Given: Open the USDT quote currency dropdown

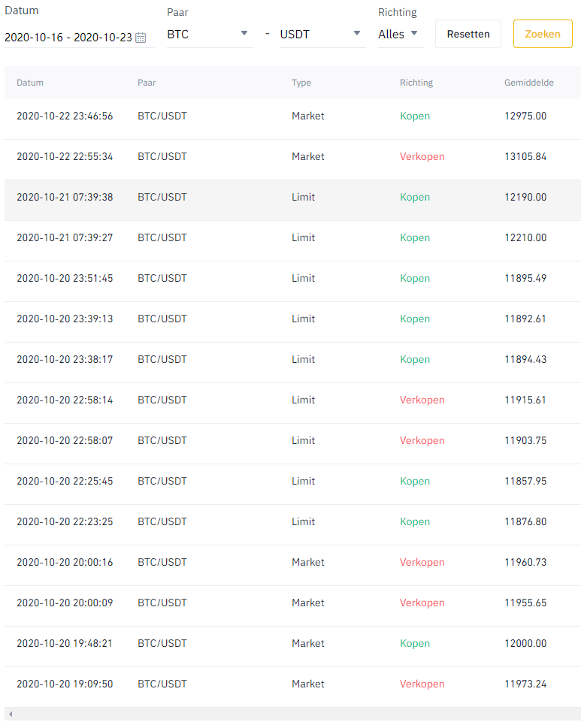Looking at the screenshot, I should (322, 35).
